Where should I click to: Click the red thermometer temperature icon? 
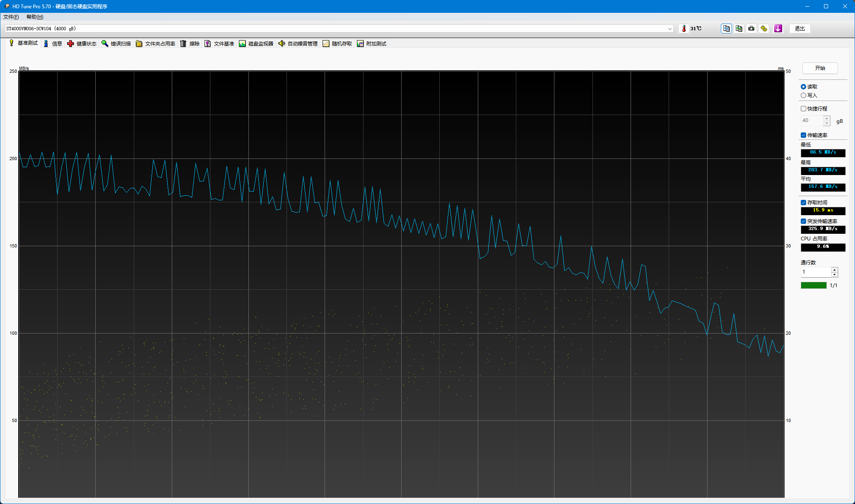pyautogui.click(x=684, y=29)
